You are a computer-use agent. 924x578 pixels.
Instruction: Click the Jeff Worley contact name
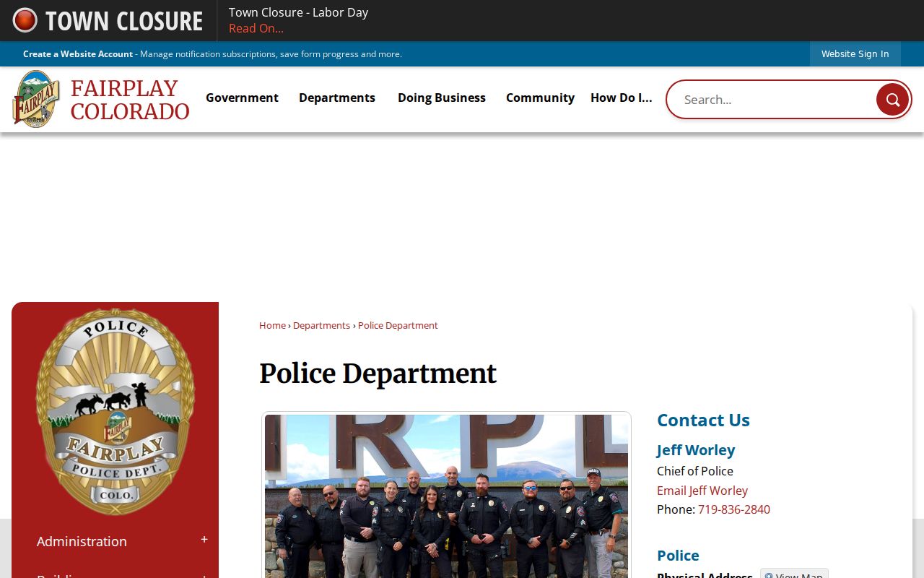point(696,450)
